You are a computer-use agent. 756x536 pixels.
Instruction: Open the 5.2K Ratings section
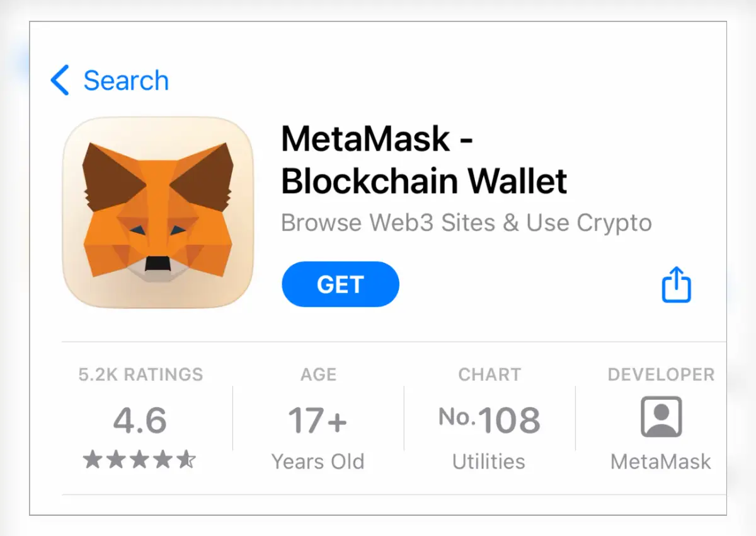[140, 375]
